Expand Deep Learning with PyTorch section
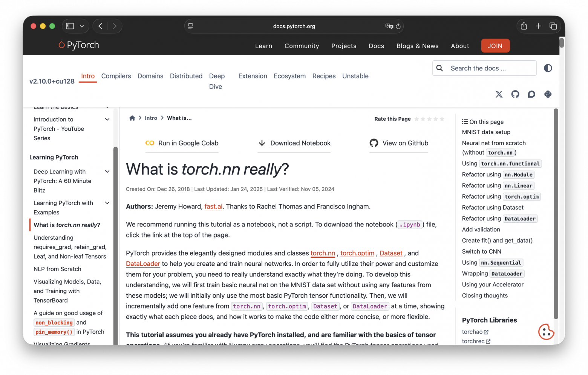The width and height of the screenshot is (588, 375). tap(107, 171)
